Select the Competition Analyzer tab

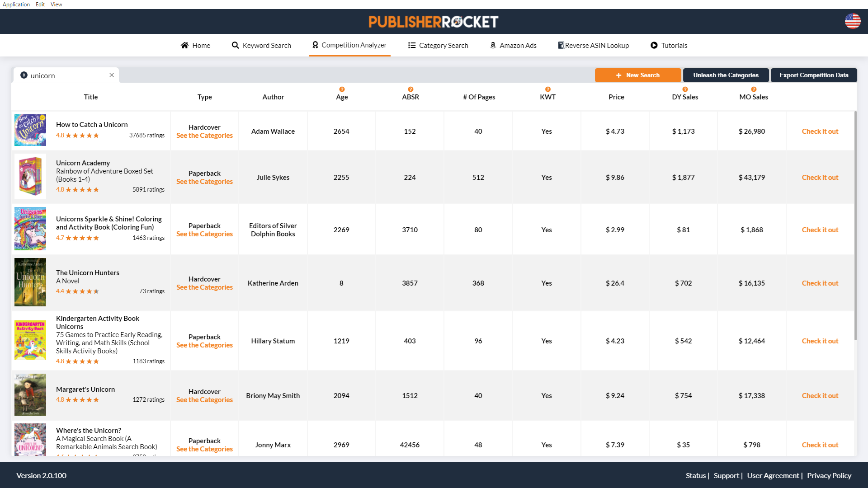(349, 45)
